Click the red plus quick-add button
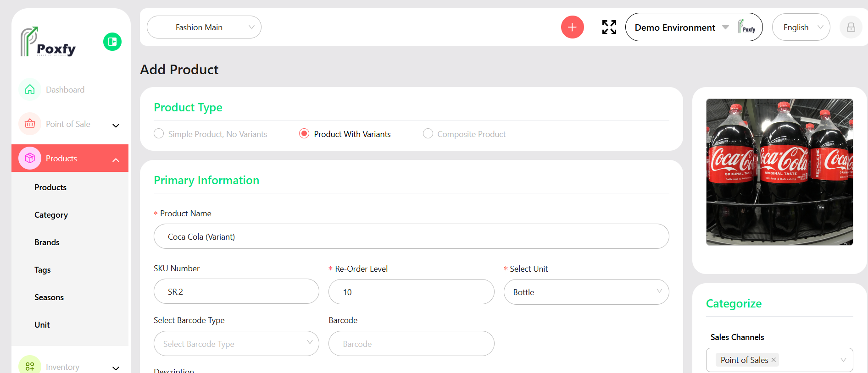This screenshot has height=373, width=868. click(572, 27)
